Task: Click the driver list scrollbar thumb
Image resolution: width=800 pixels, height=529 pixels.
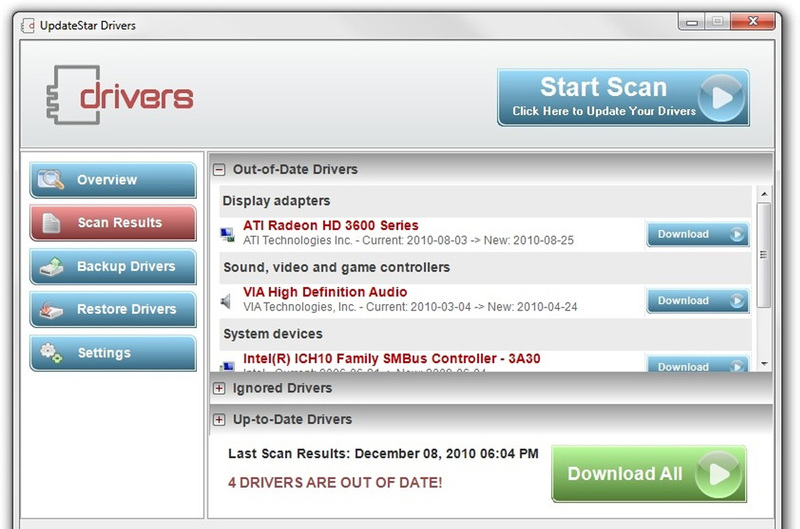Action: (764, 255)
